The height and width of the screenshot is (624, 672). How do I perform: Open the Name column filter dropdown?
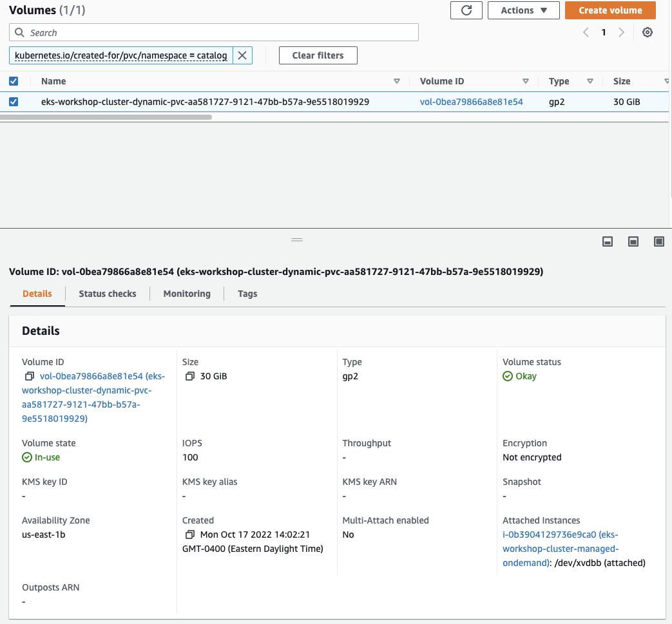click(398, 81)
